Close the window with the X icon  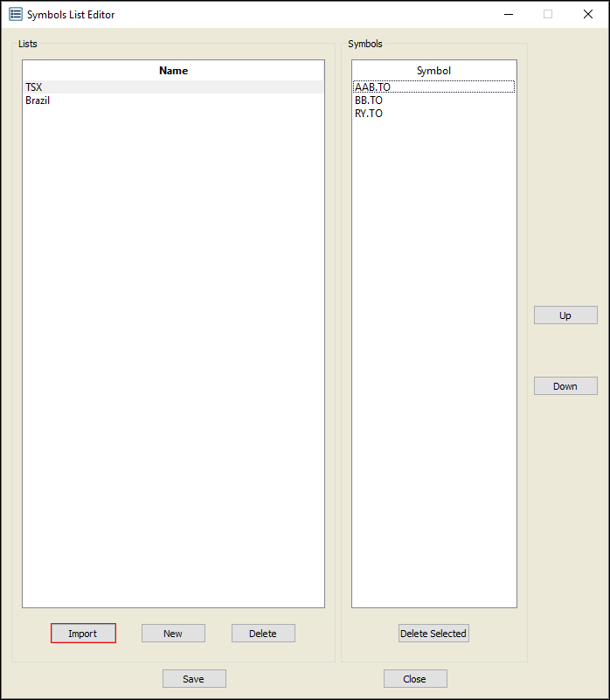click(x=588, y=14)
